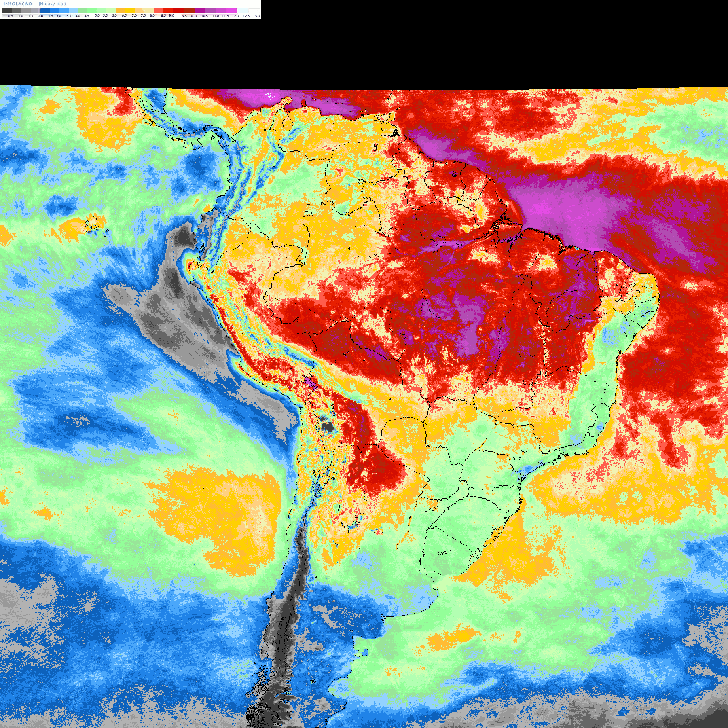Click the legend value 6.0
This screenshot has width=728, height=728.
point(114,15)
